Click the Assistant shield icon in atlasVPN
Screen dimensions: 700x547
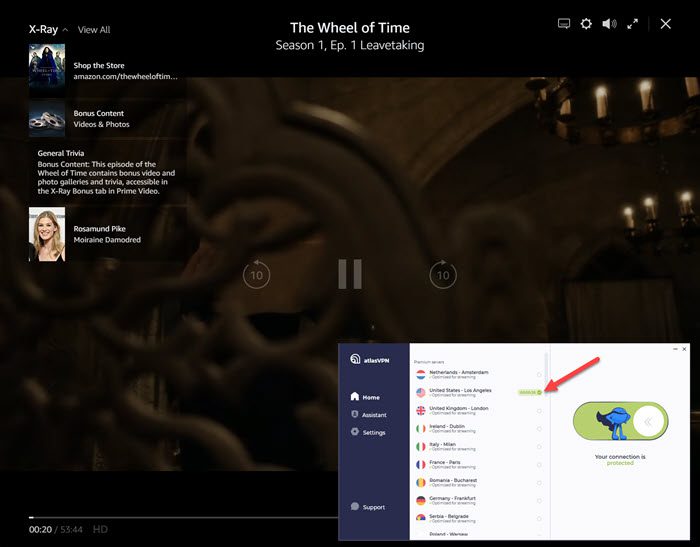[355, 414]
